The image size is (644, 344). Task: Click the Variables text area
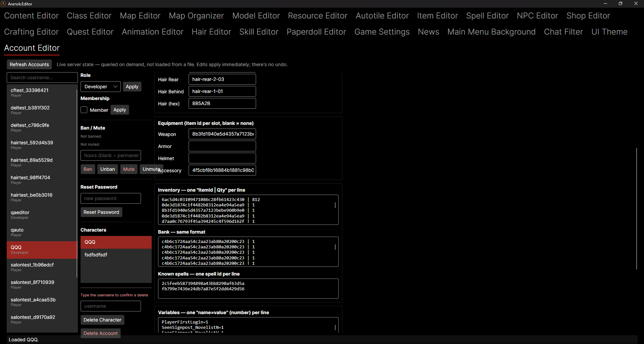(x=248, y=325)
